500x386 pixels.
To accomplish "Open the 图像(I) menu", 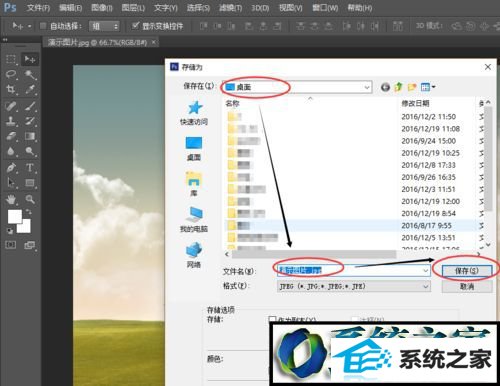I will [102, 8].
